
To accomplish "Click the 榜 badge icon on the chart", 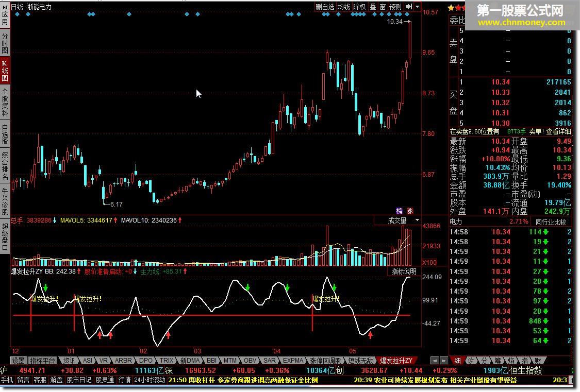I will coord(399,211).
